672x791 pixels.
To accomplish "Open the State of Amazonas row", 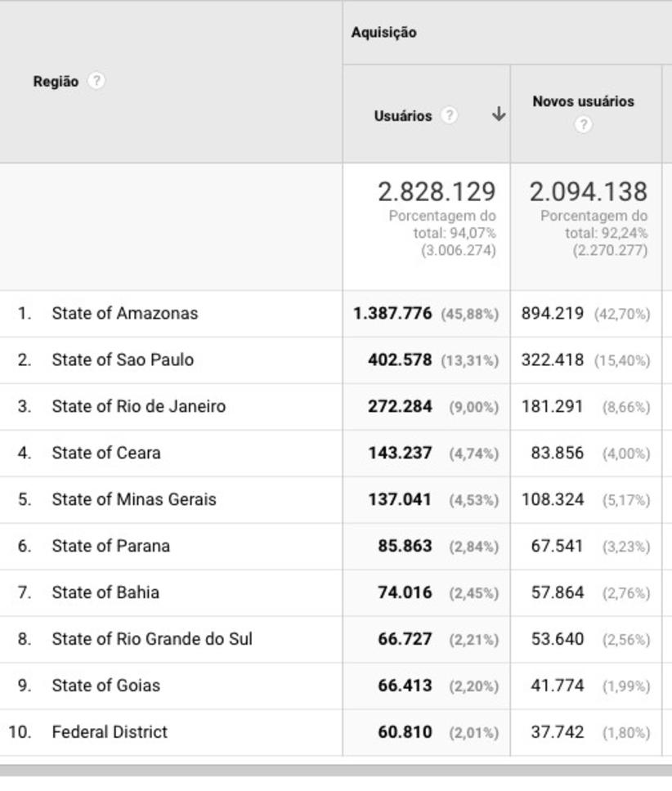I will tap(124, 313).
